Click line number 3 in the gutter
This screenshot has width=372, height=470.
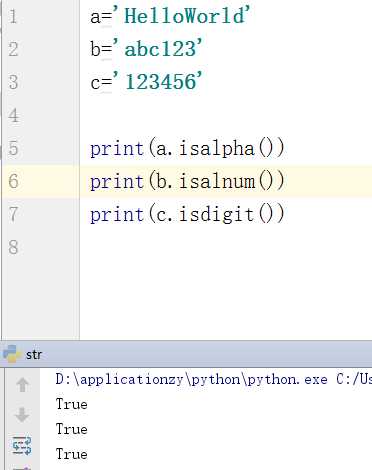pyautogui.click(x=13, y=82)
